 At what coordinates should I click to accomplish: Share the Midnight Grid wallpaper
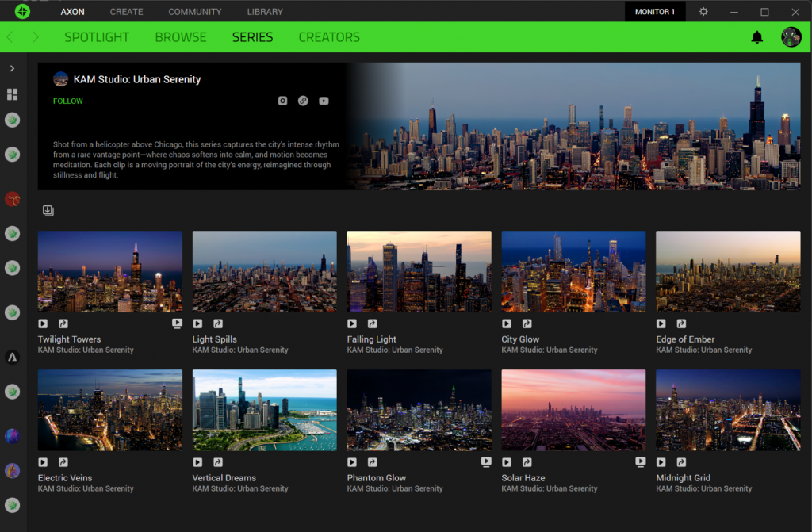681,462
